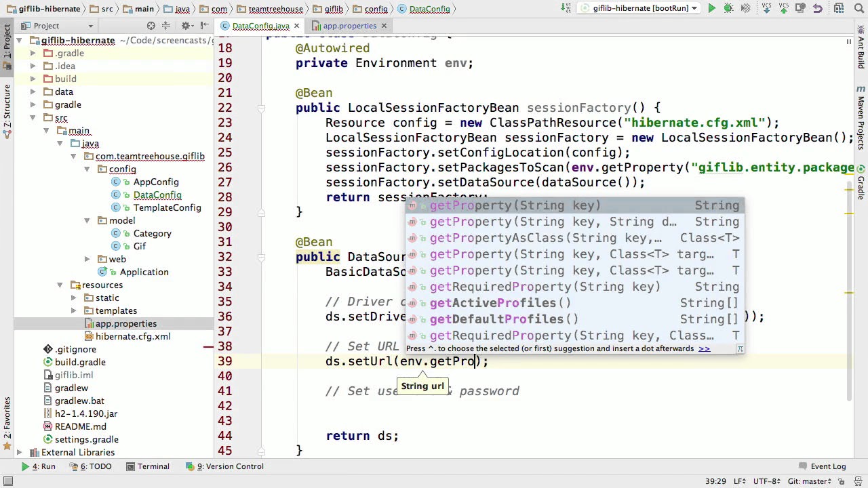Click the >> link in completion hint

704,348
